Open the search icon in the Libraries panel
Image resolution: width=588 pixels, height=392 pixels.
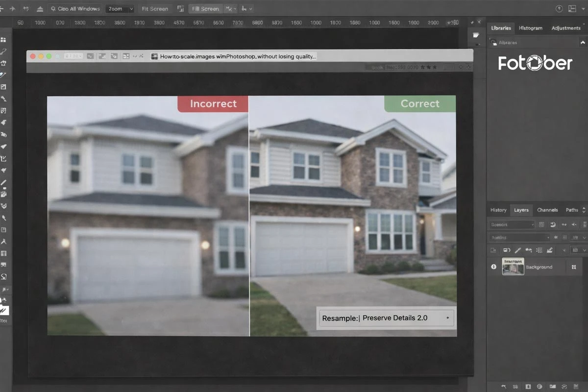coord(493,42)
